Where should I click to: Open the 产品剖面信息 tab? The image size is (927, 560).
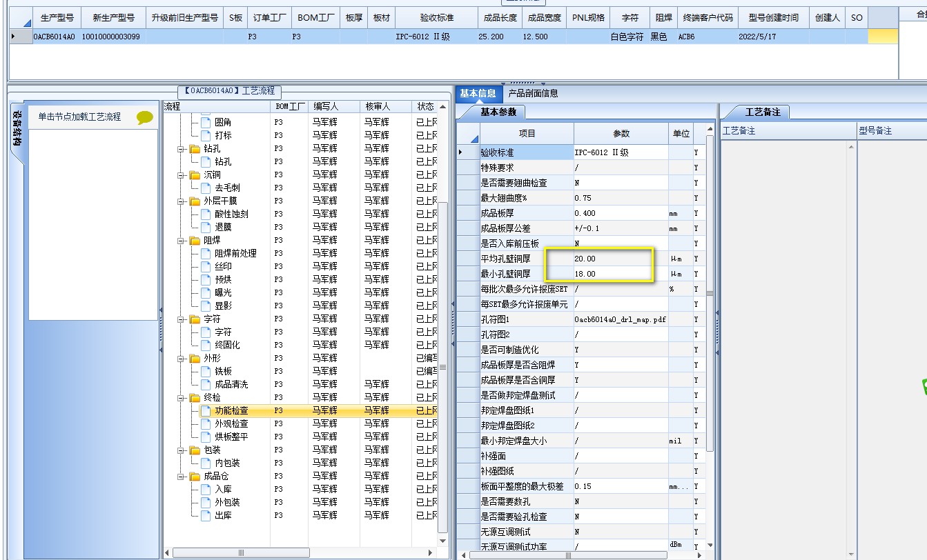533,93
